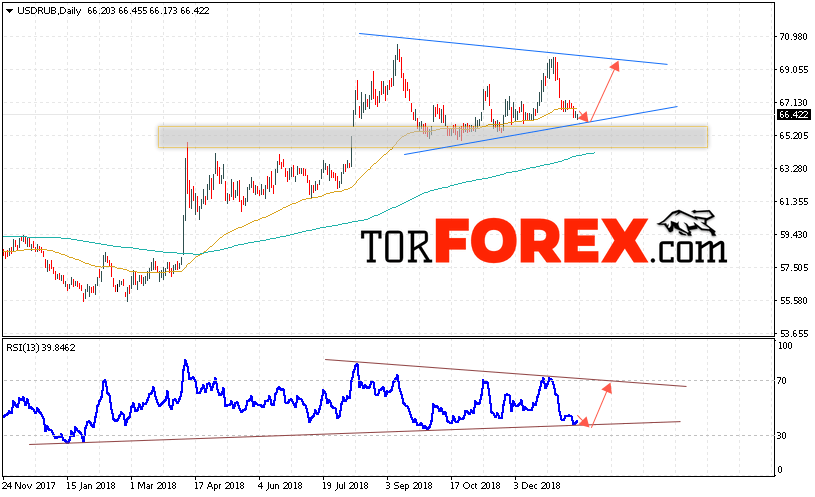Click the 55.580 price axis label
The width and height of the screenshot is (815, 497).
click(x=793, y=300)
